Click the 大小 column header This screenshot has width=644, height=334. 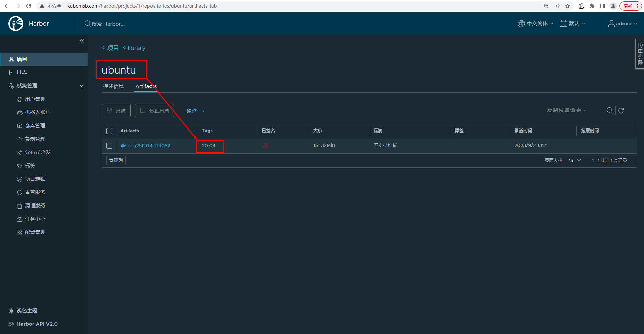[x=318, y=131]
